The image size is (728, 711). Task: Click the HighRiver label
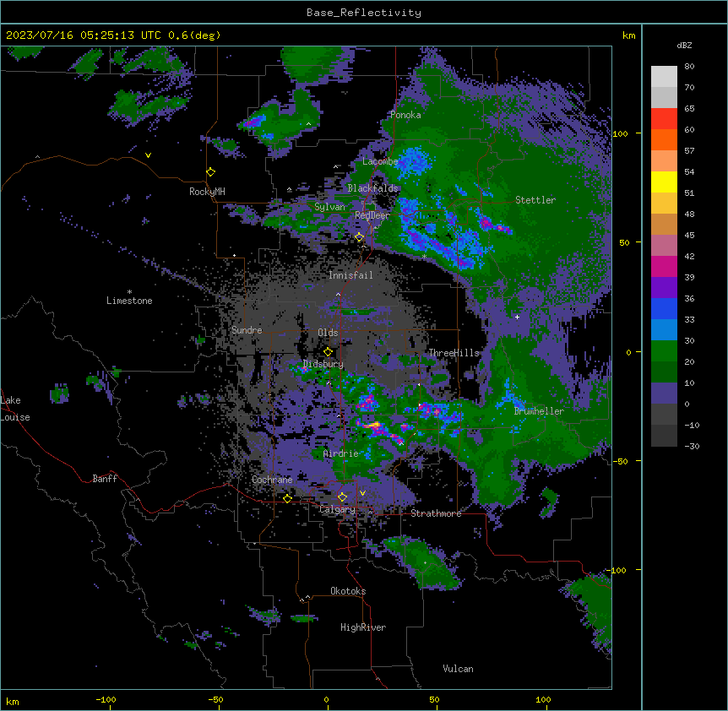(x=363, y=627)
